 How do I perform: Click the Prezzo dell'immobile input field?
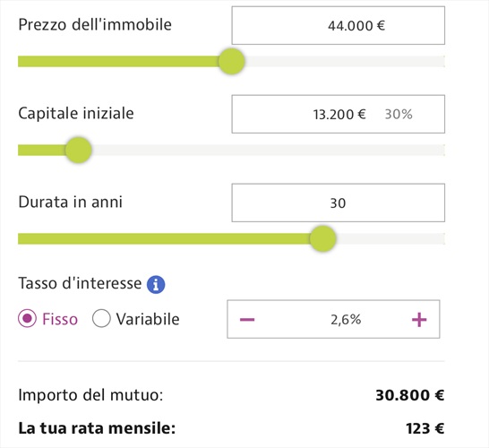338,26
